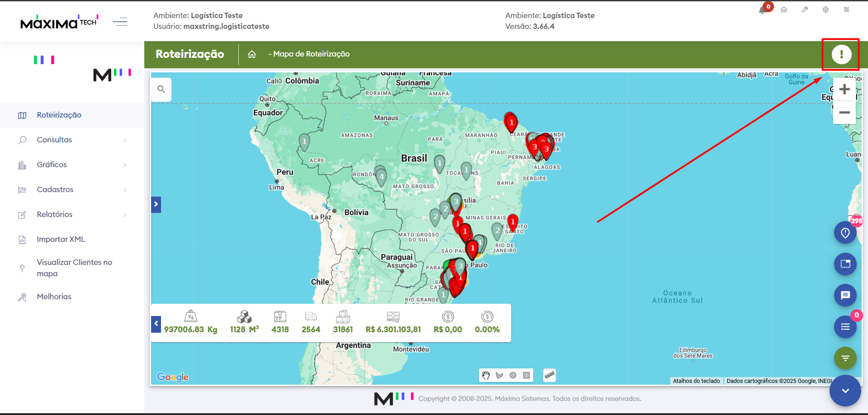This screenshot has width=868, height=415.
Task: Click the Atalhos do teclado link
Action: pyautogui.click(x=697, y=381)
